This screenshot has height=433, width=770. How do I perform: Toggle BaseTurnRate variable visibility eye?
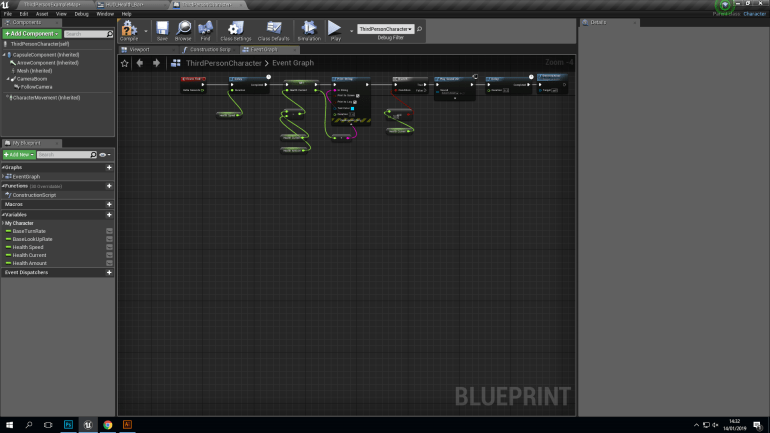pos(110,231)
